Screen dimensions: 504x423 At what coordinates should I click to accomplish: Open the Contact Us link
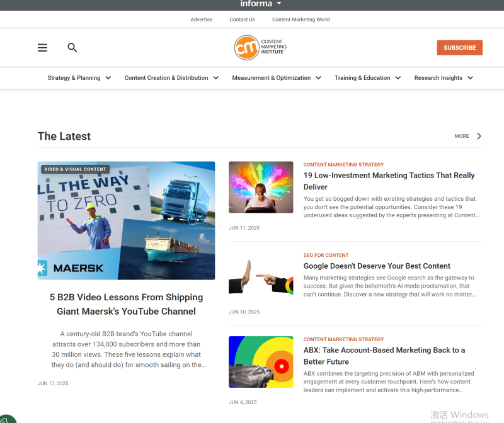click(x=242, y=20)
